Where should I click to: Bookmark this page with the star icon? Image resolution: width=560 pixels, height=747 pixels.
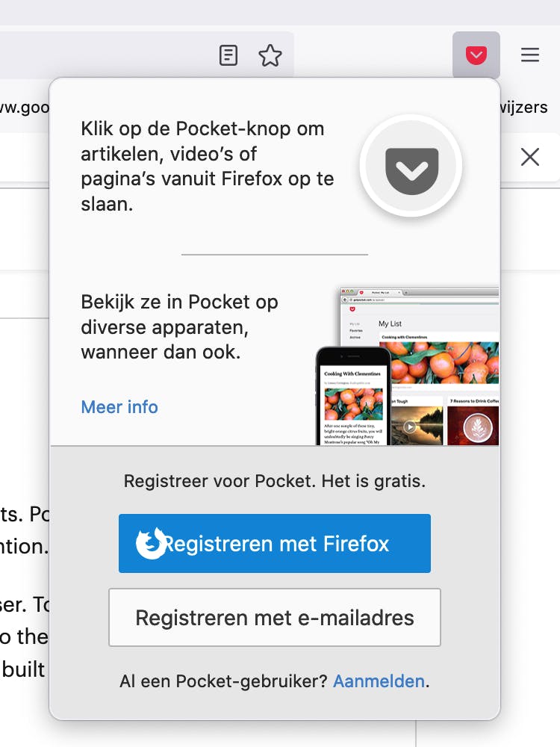tap(270, 55)
